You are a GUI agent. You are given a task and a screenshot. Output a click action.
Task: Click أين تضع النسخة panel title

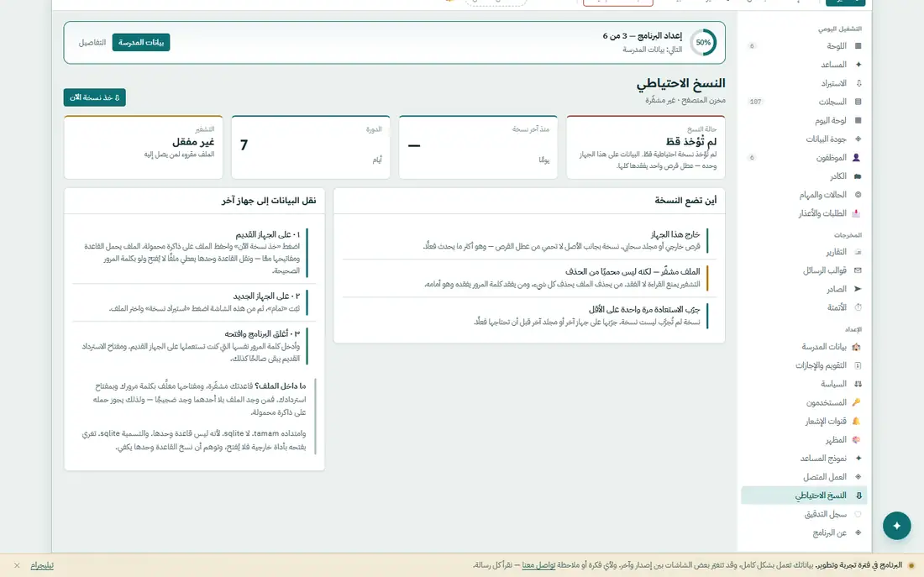click(685, 201)
